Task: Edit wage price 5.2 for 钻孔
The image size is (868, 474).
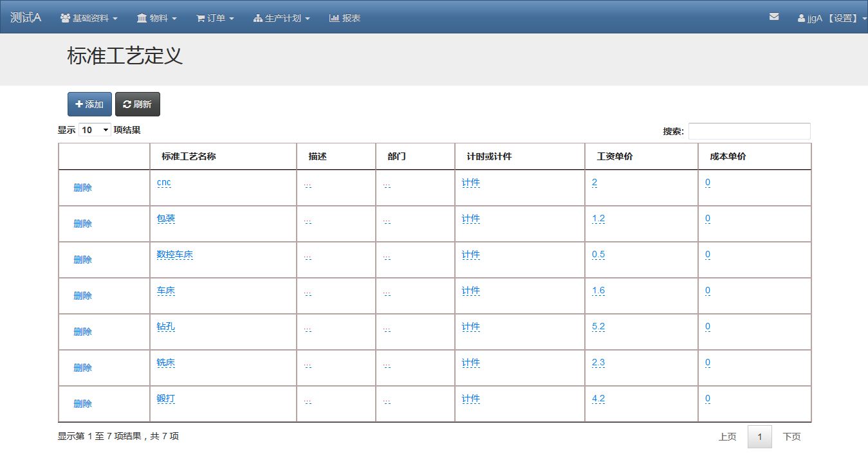Action: 598,327
